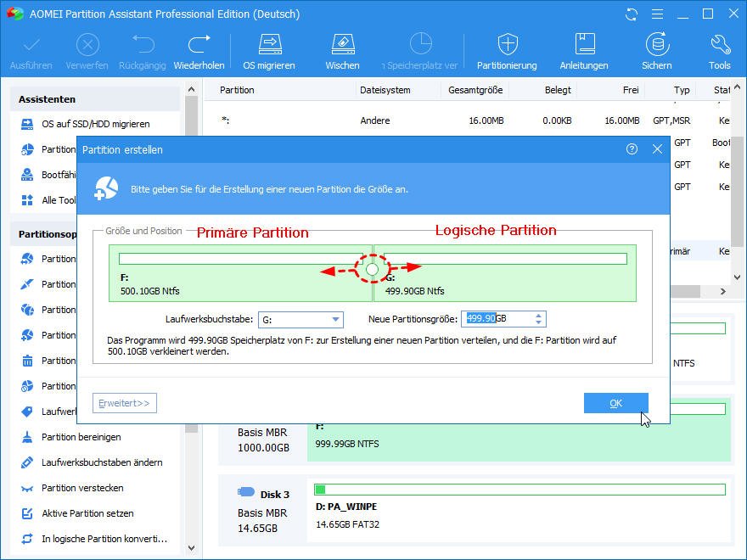Click the partition divider slider handle
The image size is (747, 560).
coord(373,270)
